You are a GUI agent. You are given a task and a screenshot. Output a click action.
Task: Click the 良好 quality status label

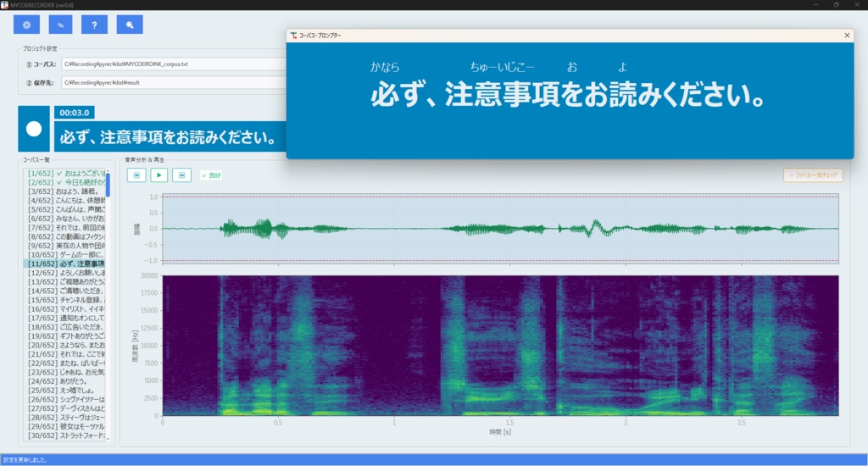[211, 175]
